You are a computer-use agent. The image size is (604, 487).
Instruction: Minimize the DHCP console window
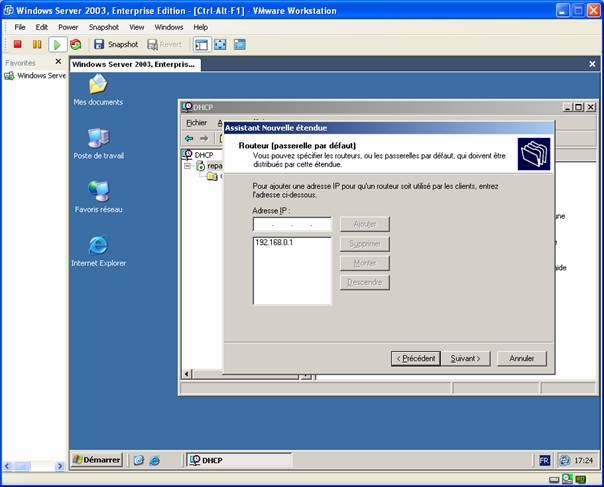pyautogui.click(x=567, y=107)
